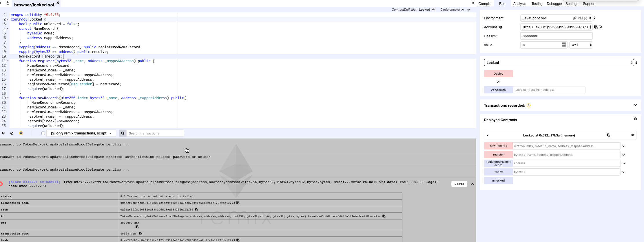Expand resolve parameters chevron
This screenshot has height=242, width=644.
click(624, 172)
